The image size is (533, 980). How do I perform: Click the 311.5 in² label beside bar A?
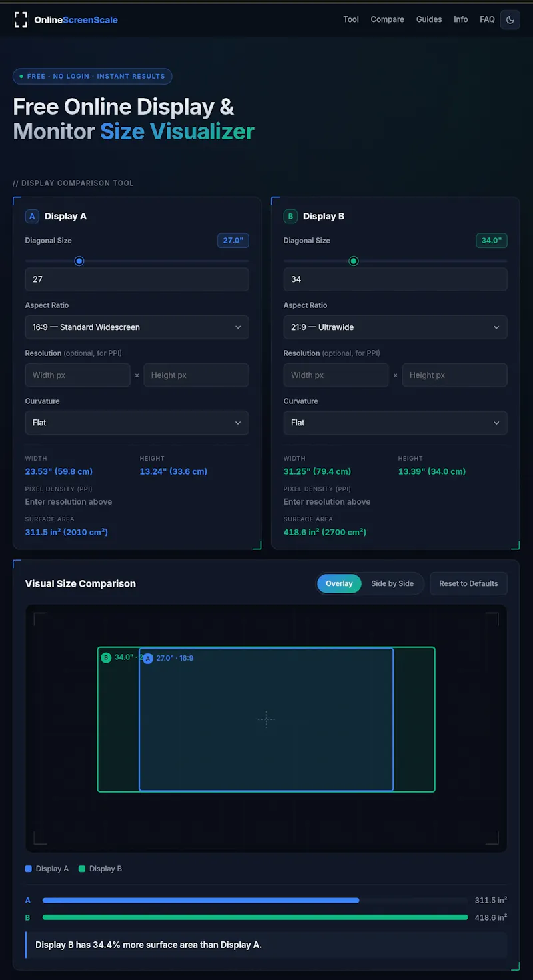pos(491,900)
